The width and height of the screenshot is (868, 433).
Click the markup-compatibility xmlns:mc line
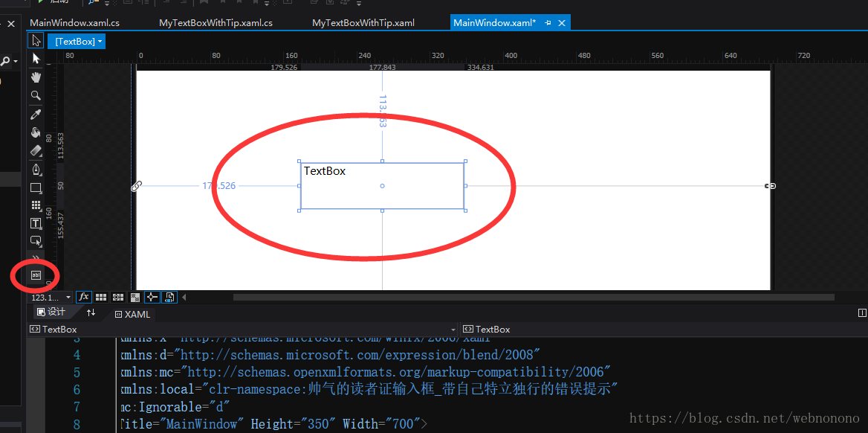coord(366,371)
